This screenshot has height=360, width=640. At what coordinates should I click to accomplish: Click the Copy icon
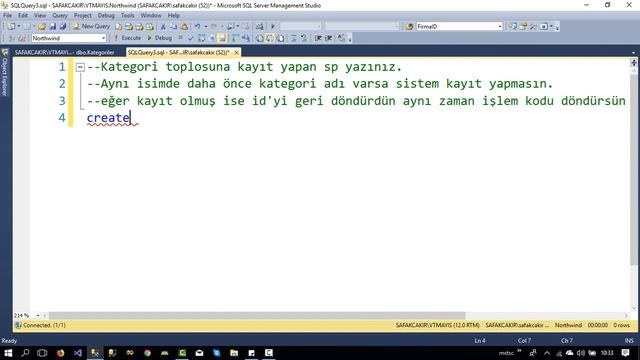tap(173, 26)
